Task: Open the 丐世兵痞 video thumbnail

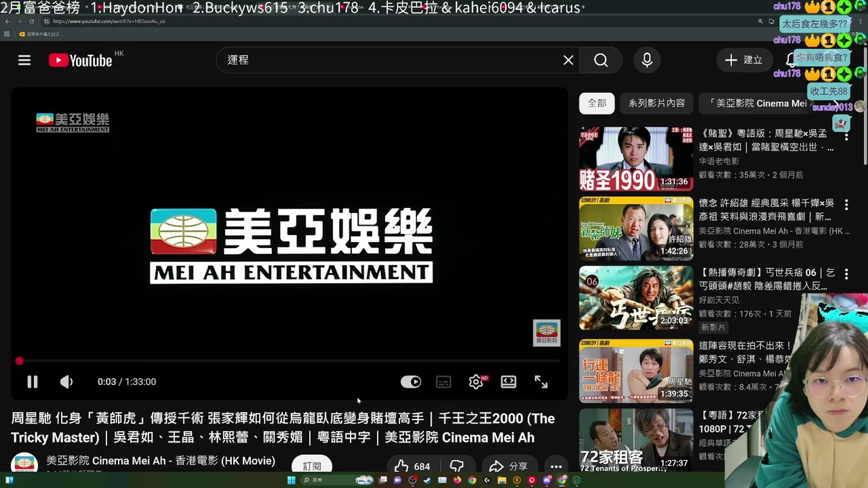Action: (636, 298)
